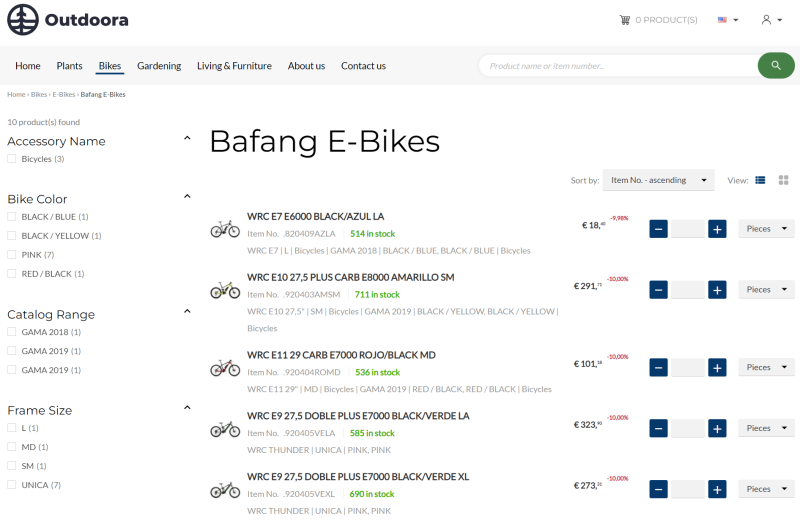Screen dimensions: 800x524
Task: Check the BLACK / YELLOW color filter
Action: (x=12, y=236)
